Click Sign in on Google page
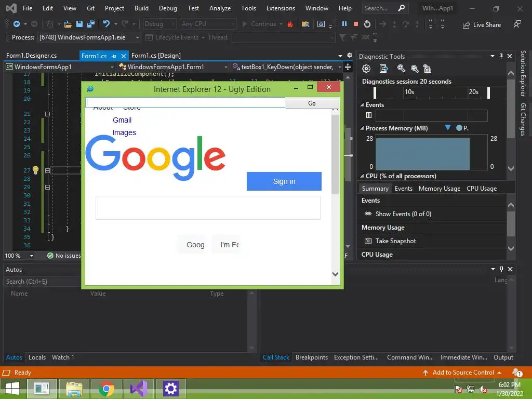The width and height of the screenshot is (532, 399). point(284,181)
